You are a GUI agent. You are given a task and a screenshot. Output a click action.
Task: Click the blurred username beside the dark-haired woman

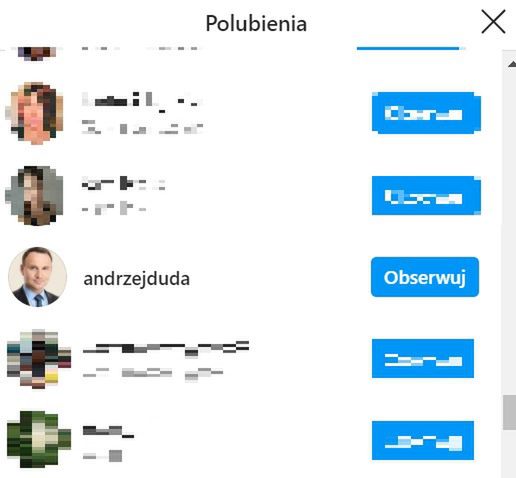(142, 101)
